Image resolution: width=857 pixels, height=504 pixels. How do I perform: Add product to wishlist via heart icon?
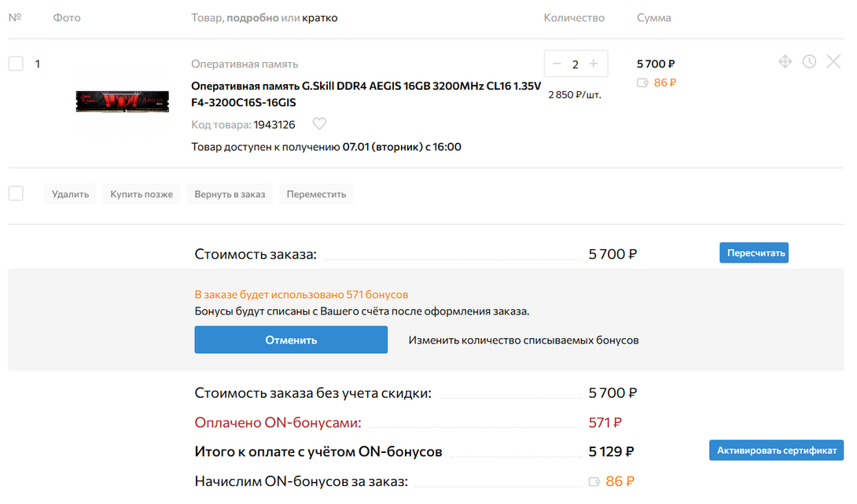pyautogui.click(x=319, y=124)
